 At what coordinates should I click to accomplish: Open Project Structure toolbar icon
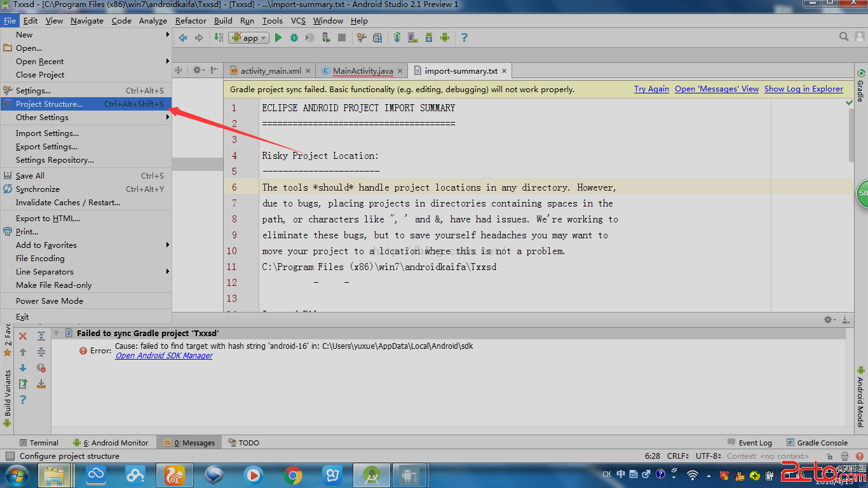tap(377, 38)
